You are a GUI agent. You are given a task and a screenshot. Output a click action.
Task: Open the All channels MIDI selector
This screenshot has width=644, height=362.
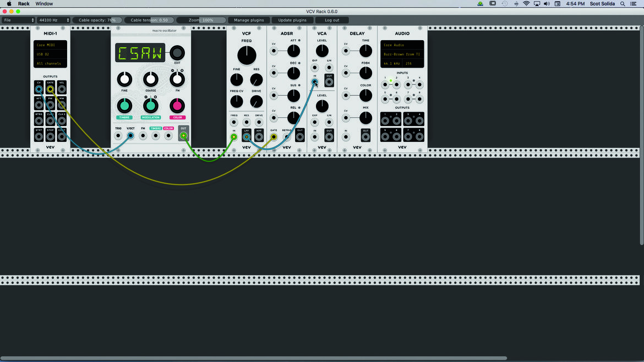[x=50, y=64]
